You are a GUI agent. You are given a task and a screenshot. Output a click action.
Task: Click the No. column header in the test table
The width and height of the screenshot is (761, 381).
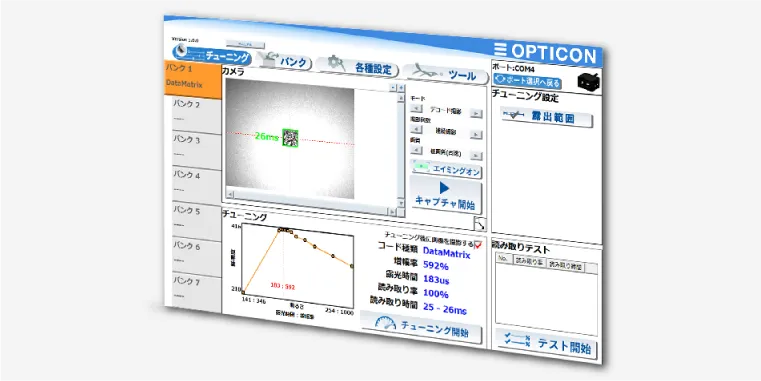503,259
